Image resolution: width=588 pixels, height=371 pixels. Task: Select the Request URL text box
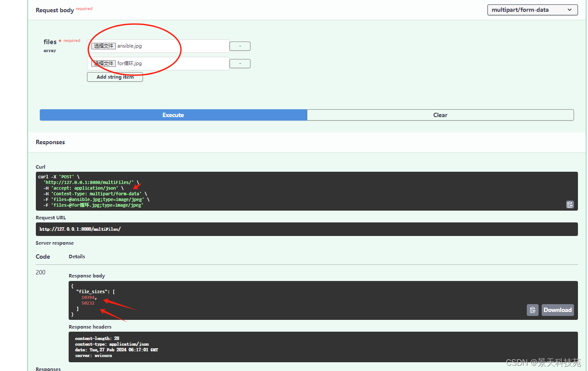point(307,229)
